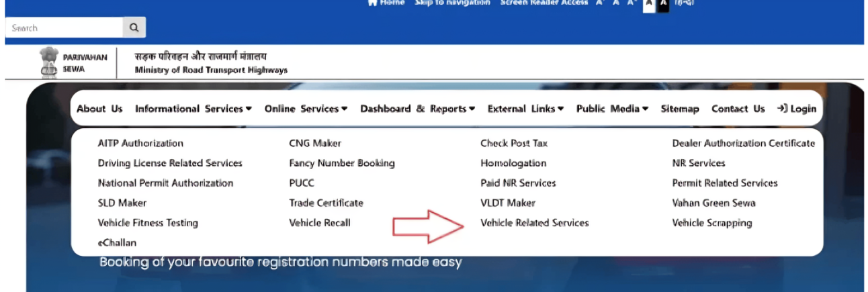This screenshot has height=292, width=868.
Task: Open Vahan Green Sewa option
Action: (x=713, y=203)
